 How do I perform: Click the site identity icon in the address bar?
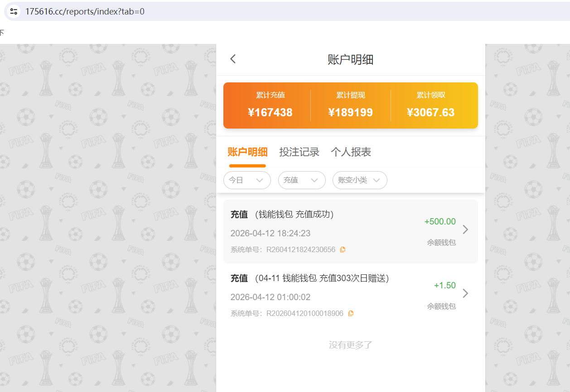click(x=14, y=11)
